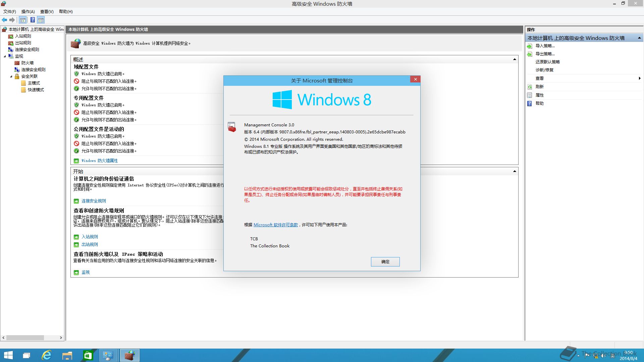Screen dimensions: 644x362
Task: Collapse the action pane header section
Action: (639, 38)
